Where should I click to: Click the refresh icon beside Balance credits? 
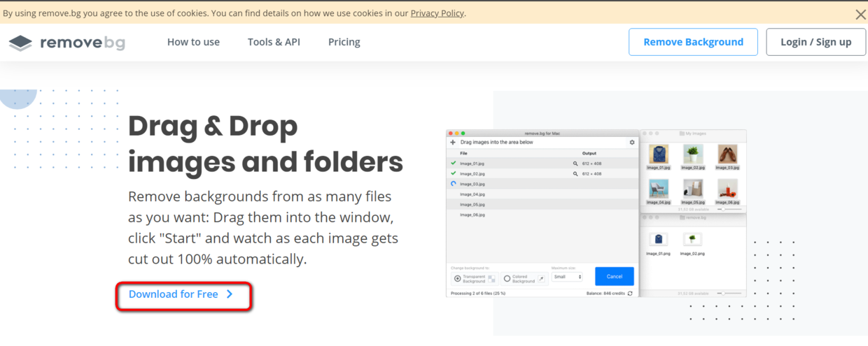click(x=630, y=293)
